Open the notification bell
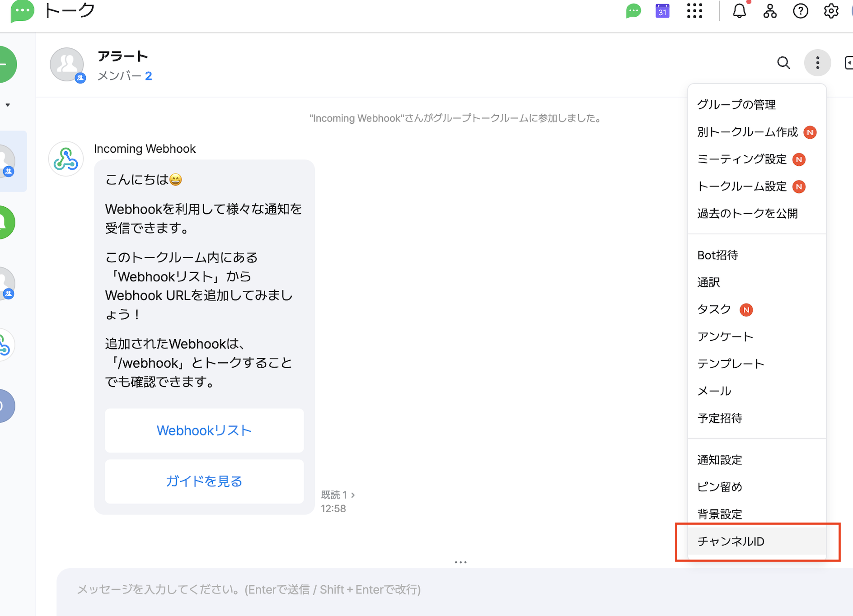Image resolution: width=853 pixels, height=616 pixels. point(739,10)
